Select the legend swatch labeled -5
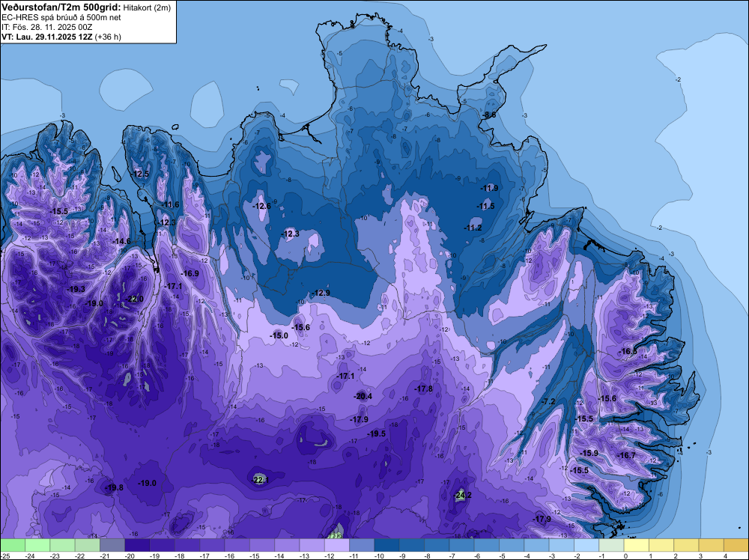The image size is (749, 560). pos(512,545)
